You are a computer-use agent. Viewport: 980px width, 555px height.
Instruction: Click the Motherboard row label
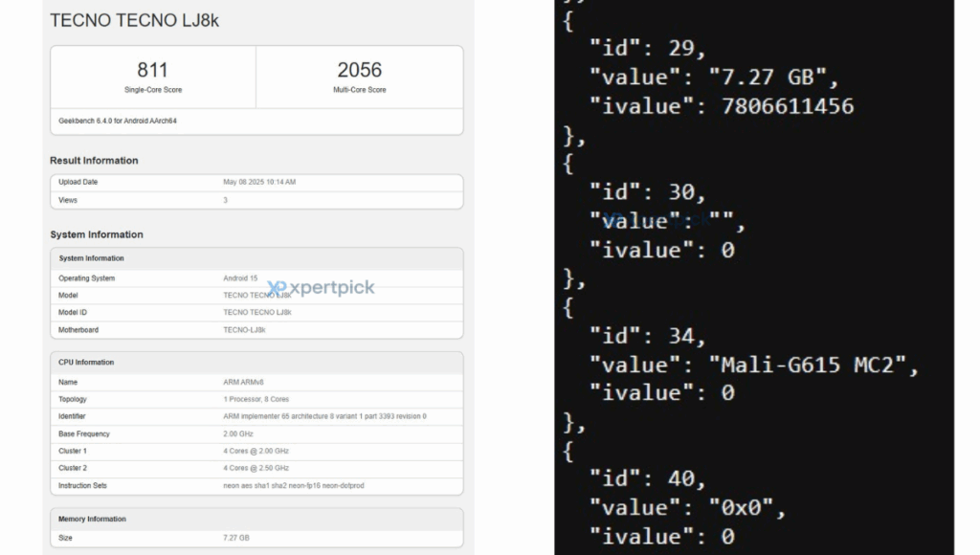(78, 330)
